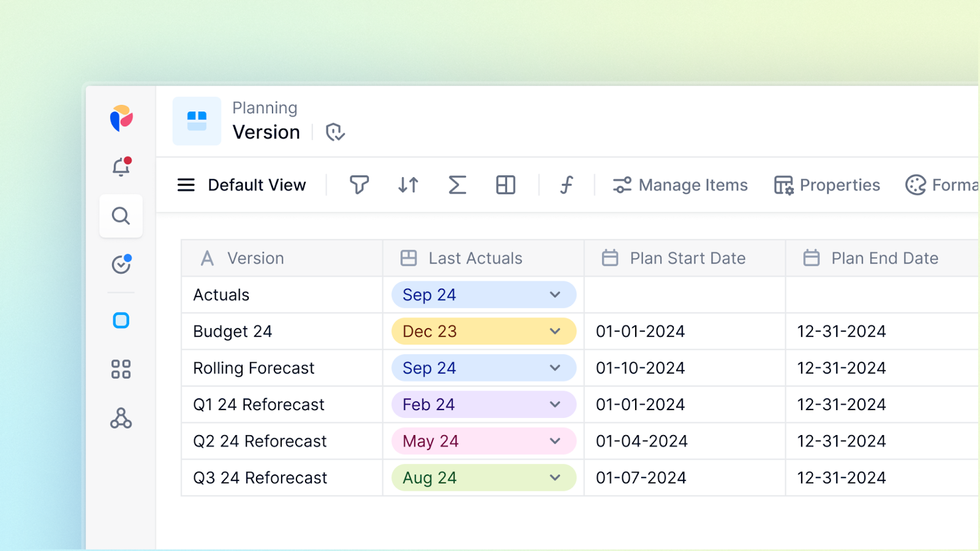The width and height of the screenshot is (980, 551).
Task: Select the empty Plan Start Date cell for Actuals
Action: [x=685, y=295]
